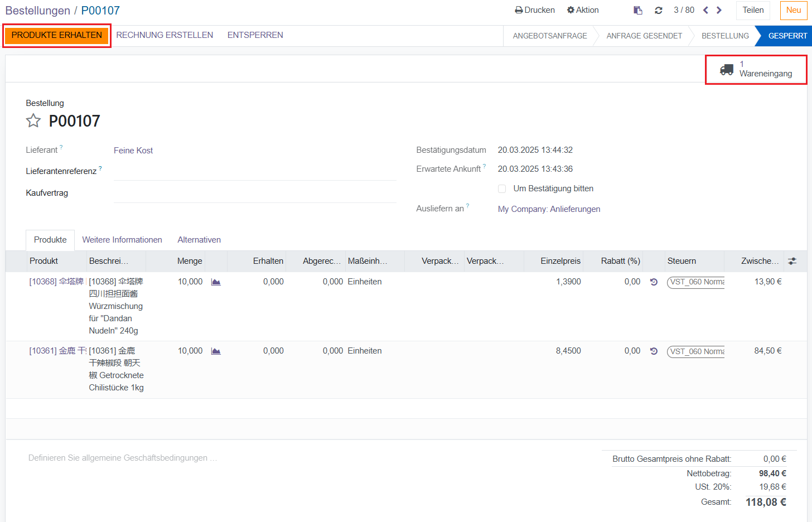Select the Bestellung status stage
The height and width of the screenshot is (522, 812).
(x=724, y=36)
